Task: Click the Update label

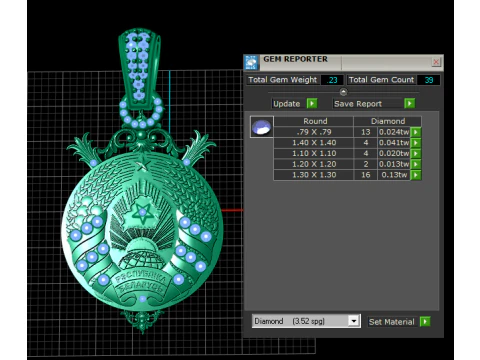Action: tap(287, 104)
